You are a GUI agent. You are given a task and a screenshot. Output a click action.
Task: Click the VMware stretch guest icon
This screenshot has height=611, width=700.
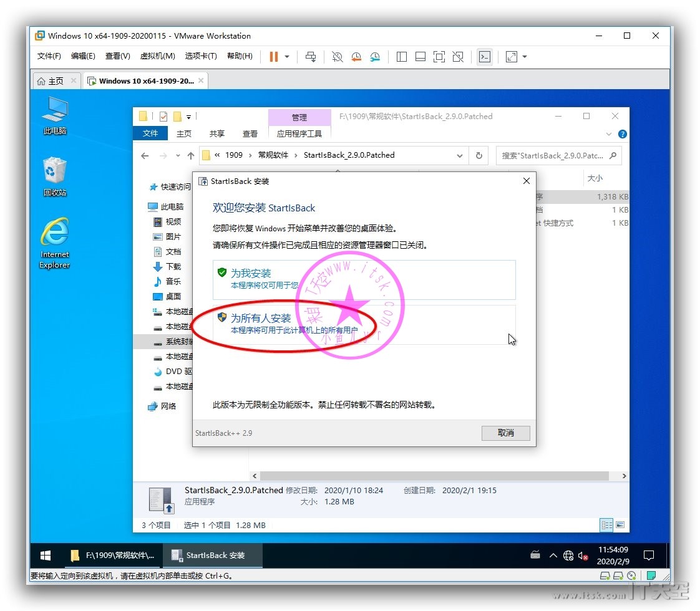pyautogui.click(x=512, y=57)
